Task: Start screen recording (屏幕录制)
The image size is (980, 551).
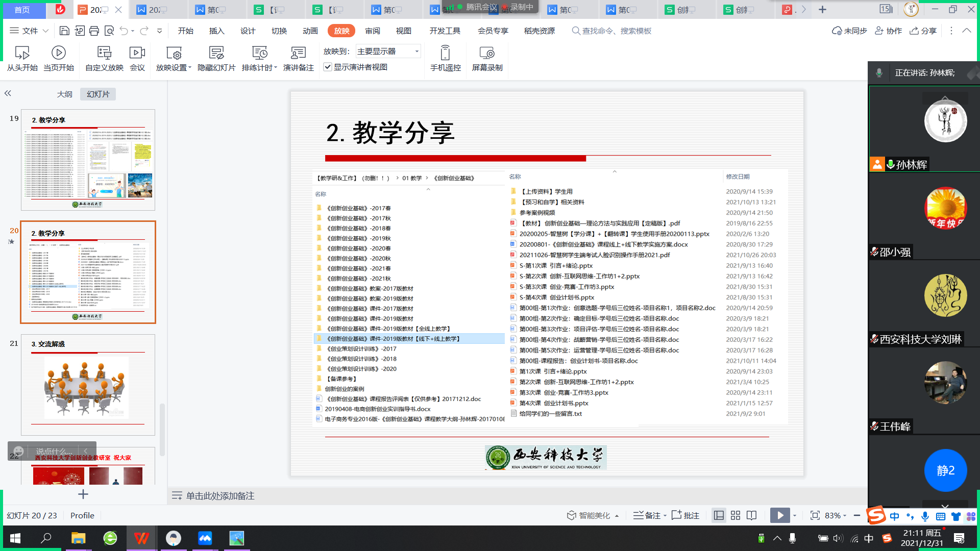Action: (x=487, y=59)
